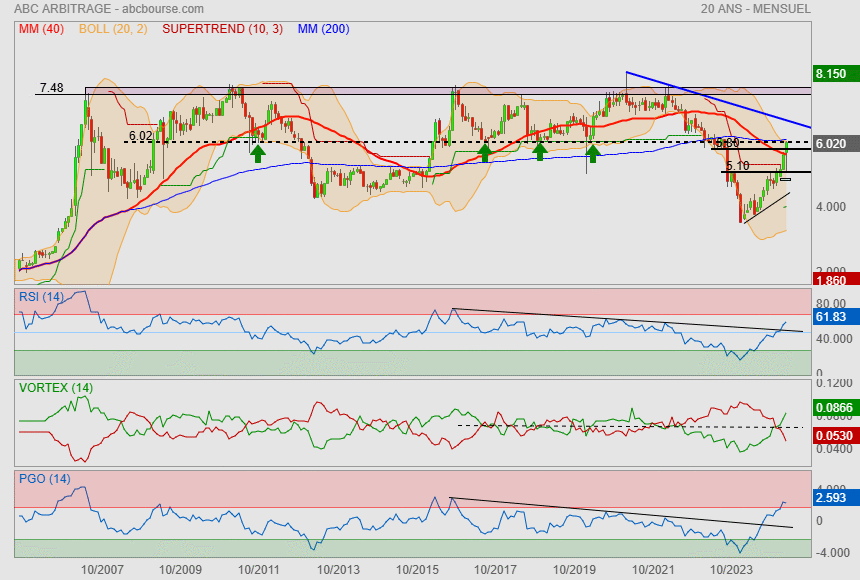
Task: Click the third green up arrow from left
Action: click(539, 152)
